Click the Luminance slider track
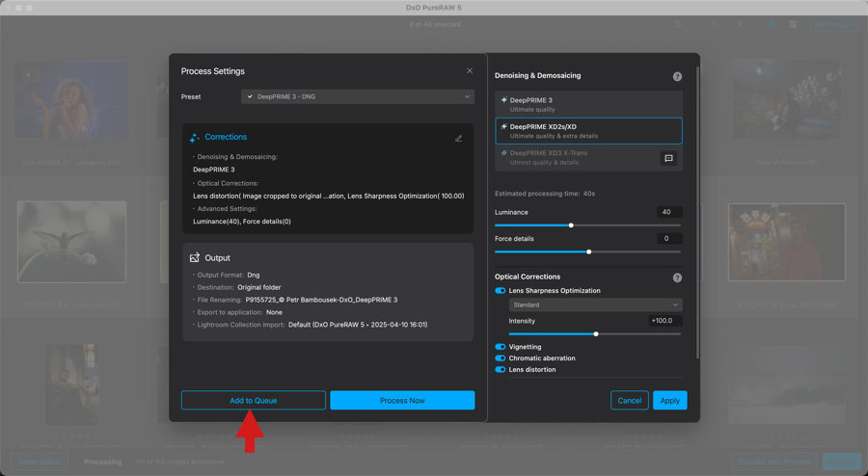The image size is (868, 476). (588, 225)
